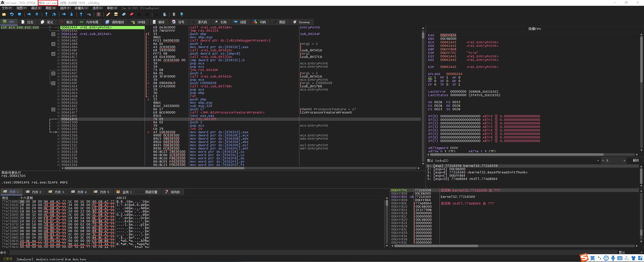The image size is (644, 262).
Task: Increase argument count with the up arrow
Action: pos(624,160)
